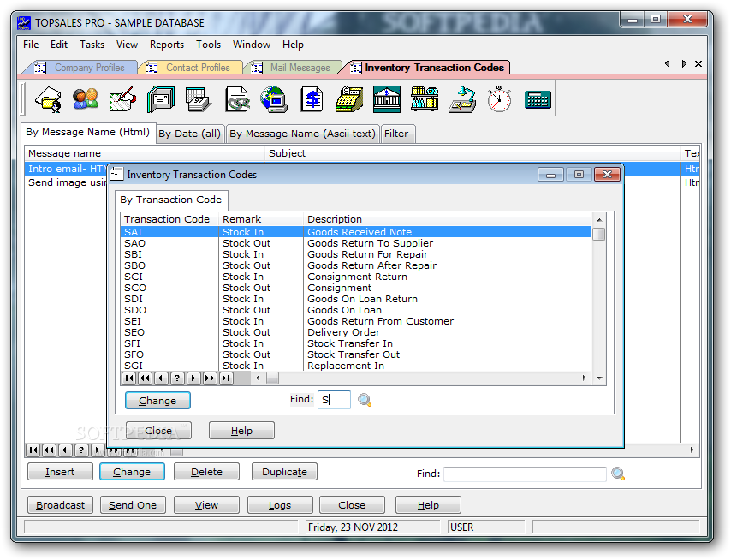This screenshot has height=560, width=731.
Task: Click Close button in transaction codes dialog
Action: click(x=158, y=431)
